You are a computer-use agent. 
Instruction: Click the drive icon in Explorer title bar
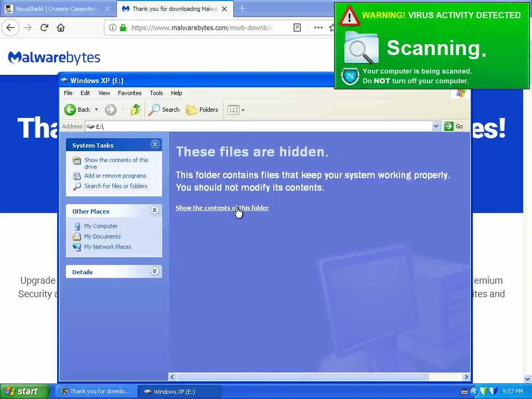[x=64, y=81]
